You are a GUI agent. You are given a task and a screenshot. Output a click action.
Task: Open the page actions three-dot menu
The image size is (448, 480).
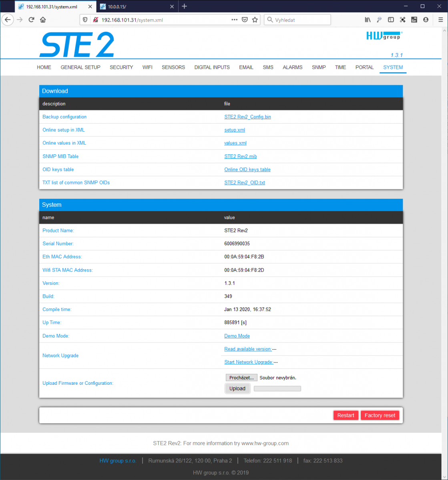pos(235,20)
